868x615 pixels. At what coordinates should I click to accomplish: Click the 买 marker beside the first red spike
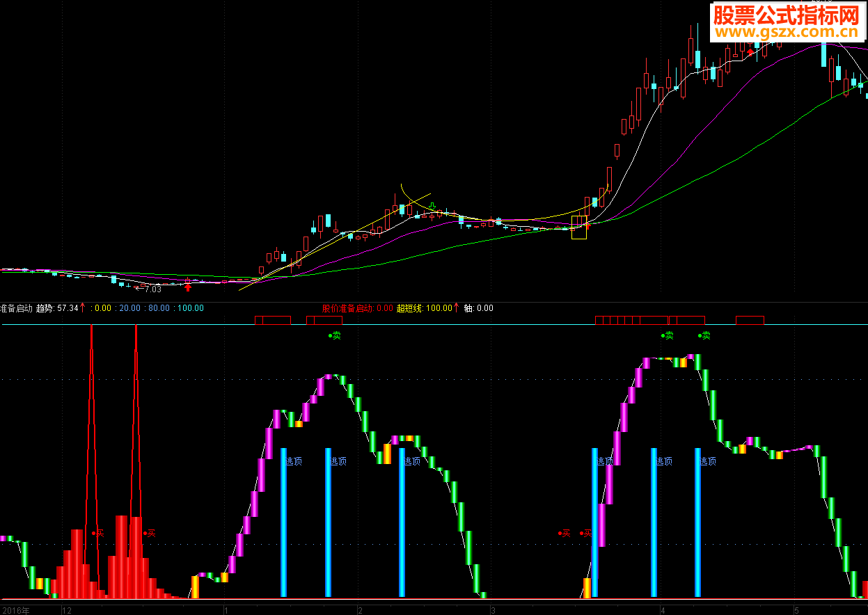tap(98, 534)
